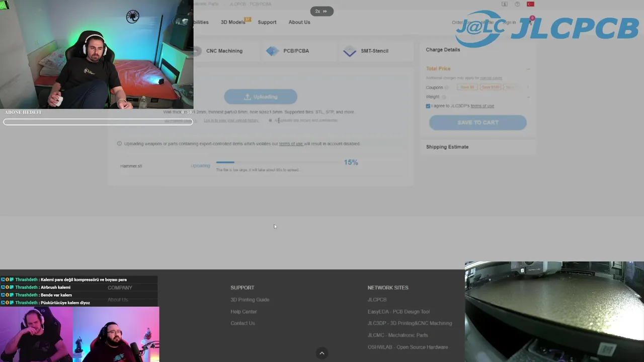The width and height of the screenshot is (644, 362).
Task: Click the Hammer.stl file name
Action: [x=131, y=166]
